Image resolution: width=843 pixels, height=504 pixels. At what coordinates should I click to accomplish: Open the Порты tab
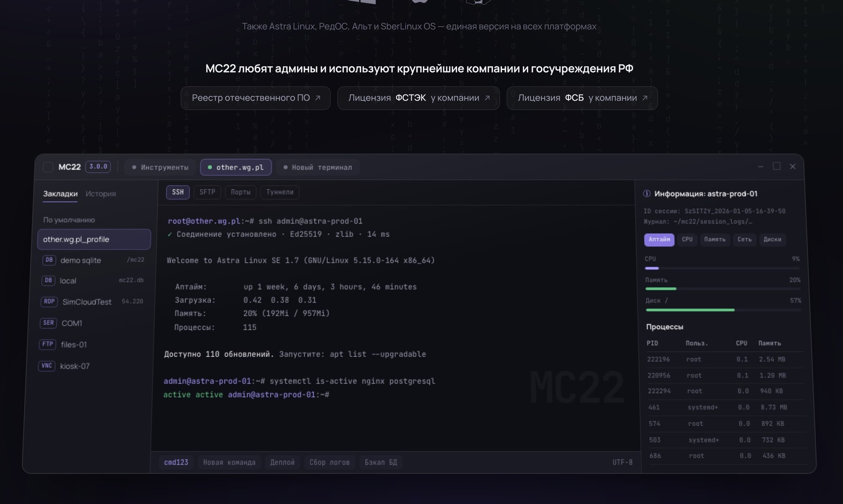(241, 192)
